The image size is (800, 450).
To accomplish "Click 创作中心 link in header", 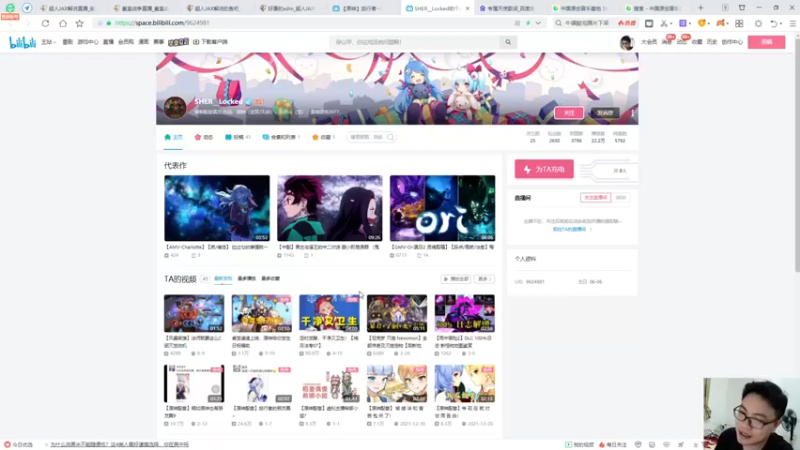I will pyautogui.click(x=732, y=42).
